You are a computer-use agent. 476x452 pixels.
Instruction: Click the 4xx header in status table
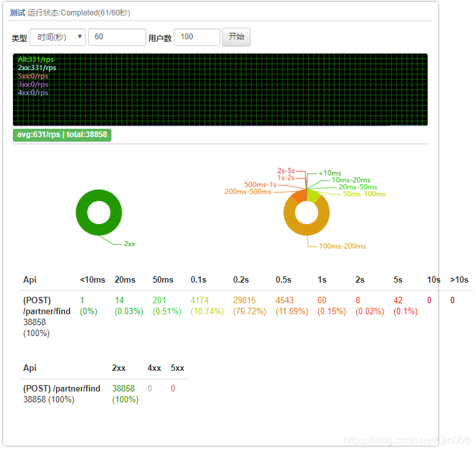pyautogui.click(x=154, y=368)
